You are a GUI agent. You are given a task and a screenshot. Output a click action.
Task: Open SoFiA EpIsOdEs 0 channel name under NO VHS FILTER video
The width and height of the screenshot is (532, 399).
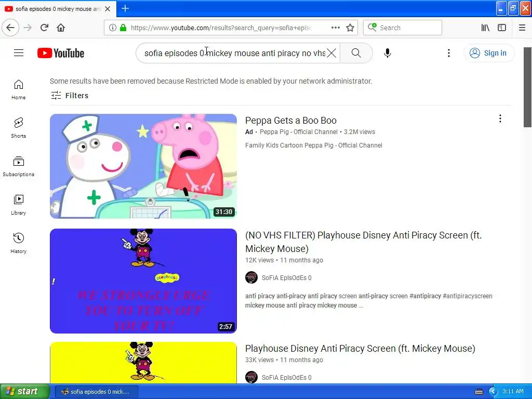[x=286, y=278]
